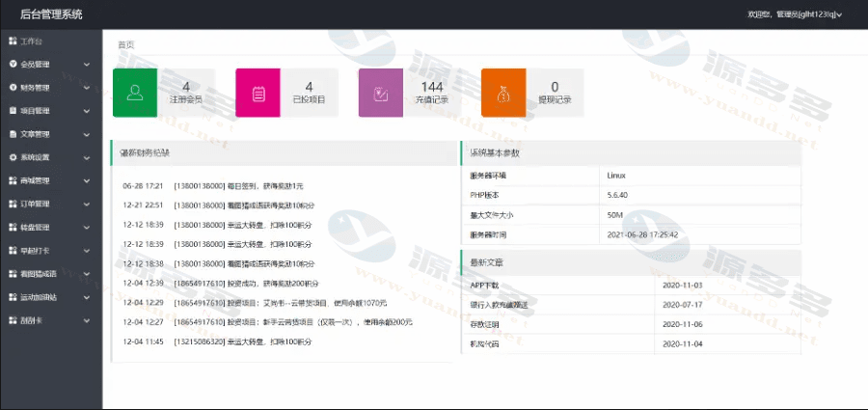The image size is (868, 410).
Task: Click the green 注册会员 user icon
Action: coord(134,93)
